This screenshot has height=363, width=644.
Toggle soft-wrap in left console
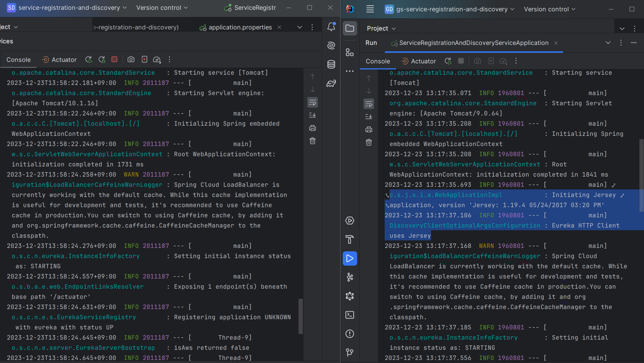tap(313, 102)
